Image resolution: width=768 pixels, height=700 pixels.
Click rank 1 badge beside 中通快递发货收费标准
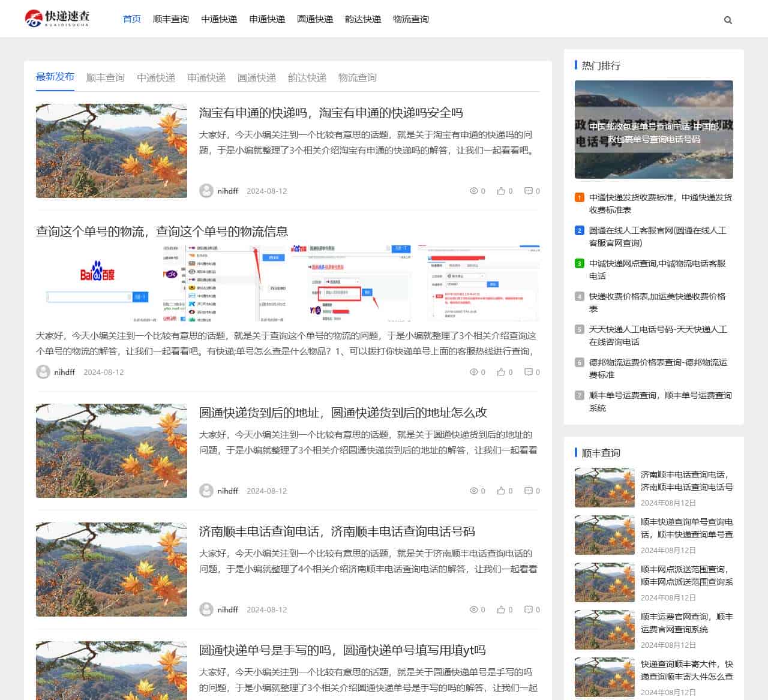(579, 197)
